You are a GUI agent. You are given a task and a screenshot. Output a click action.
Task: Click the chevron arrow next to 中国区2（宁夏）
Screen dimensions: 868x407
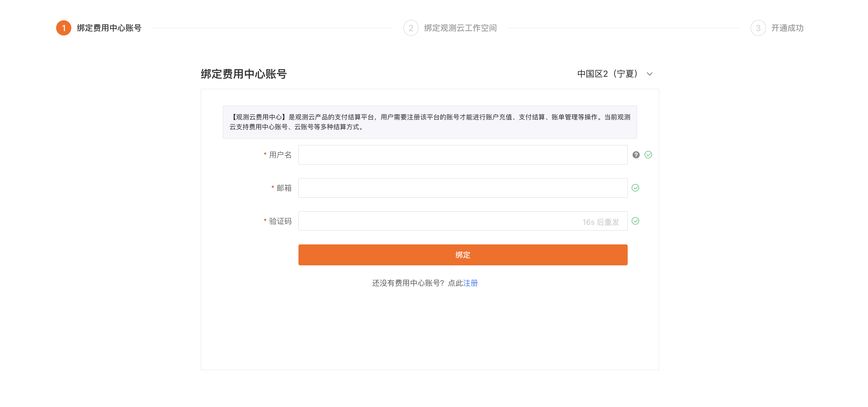click(x=649, y=74)
